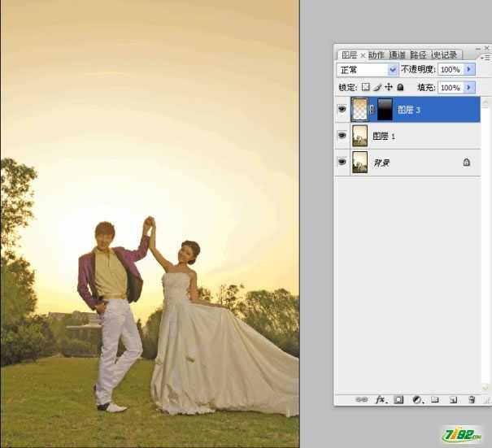The image size is (492, 448).
Task: Click the delete layer trash icon
Action: [x=471, y=400]
